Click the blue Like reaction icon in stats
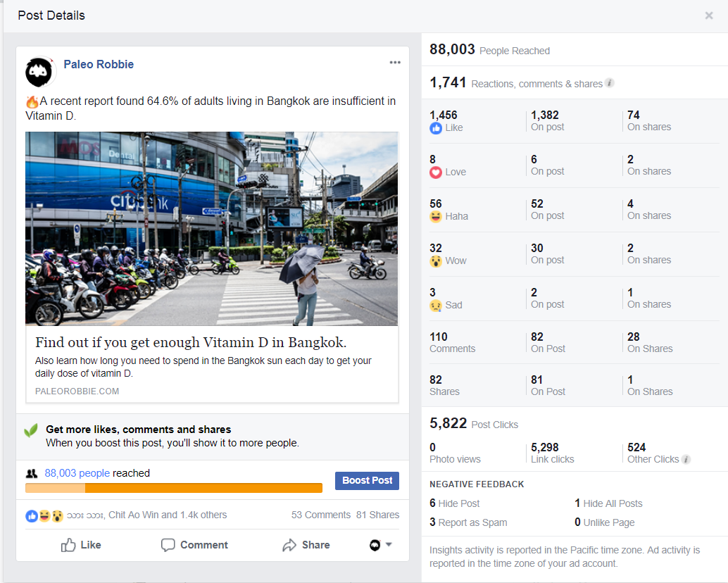 pos(436,128)
